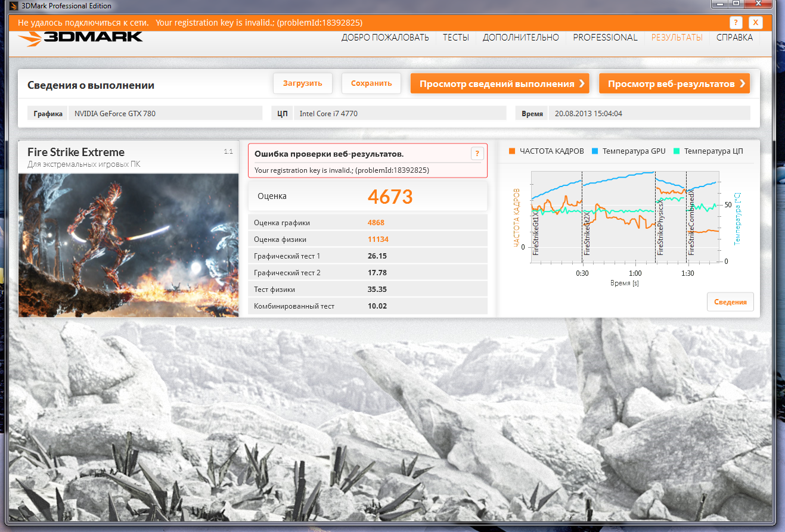Click the Комбинированный тест value 10.02
This screenshot has height=532, width=785.
click(x=377, y=306)
